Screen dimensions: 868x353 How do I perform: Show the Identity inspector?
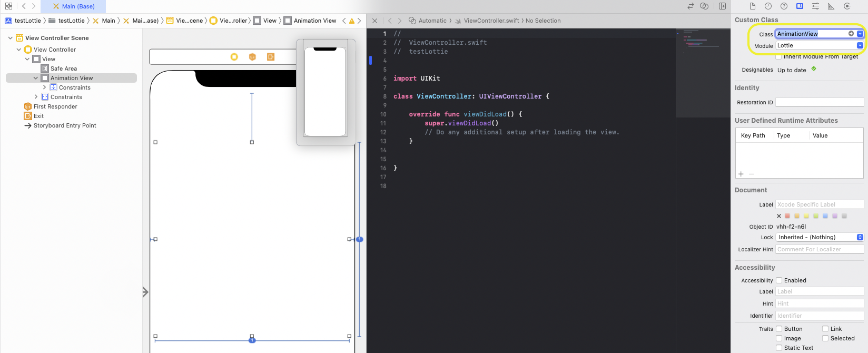[x=800, y=6]
